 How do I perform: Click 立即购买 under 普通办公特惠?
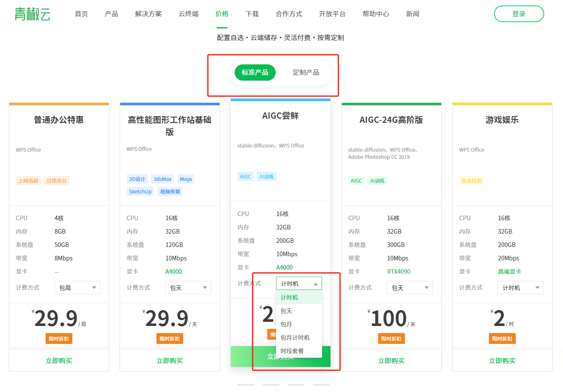point(59,361)
